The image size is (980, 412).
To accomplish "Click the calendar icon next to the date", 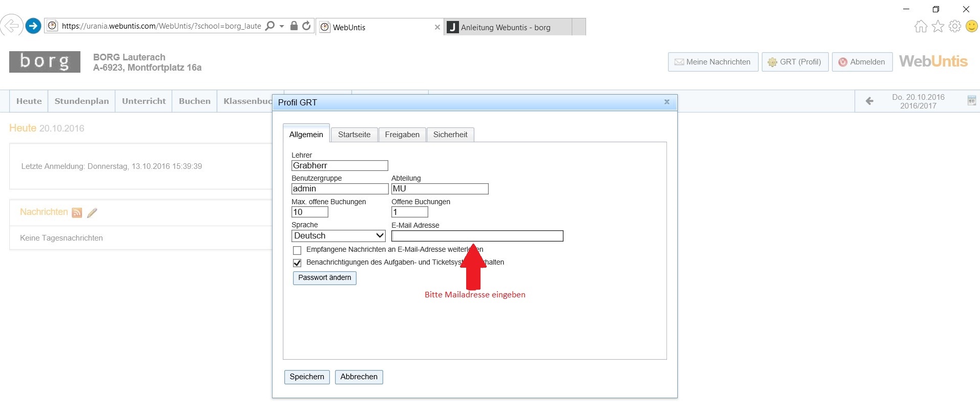I will [971, 101].
